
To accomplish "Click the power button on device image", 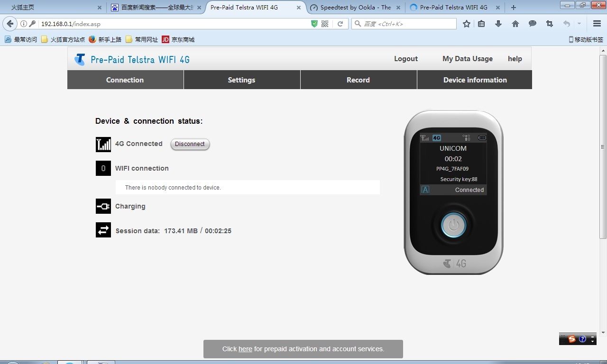I will [454, 225].
